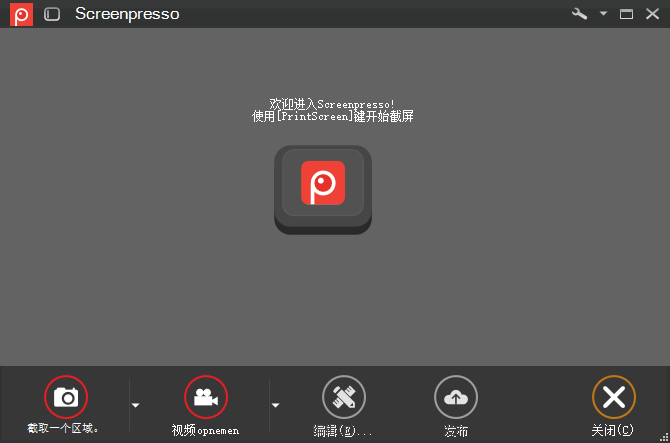Click the cloud upload publish icon
Image resolution: width=670 pixels, height=443 pixels.
point(456,397)
